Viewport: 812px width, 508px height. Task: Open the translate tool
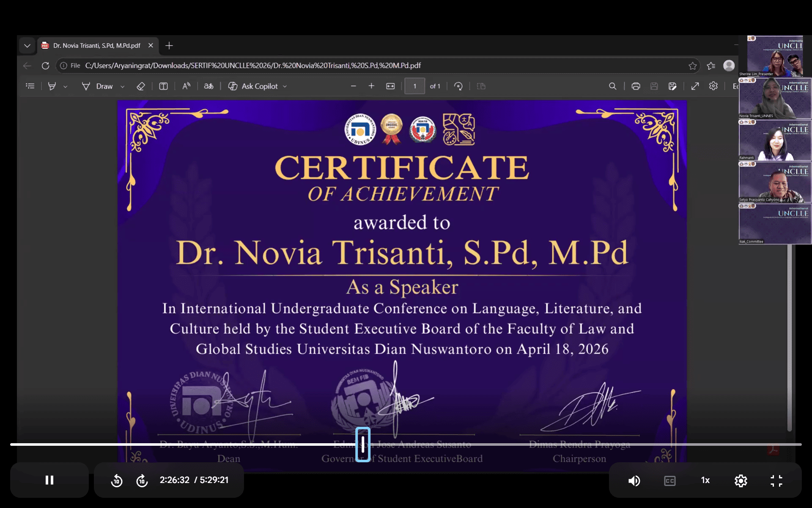(x=208, y=86)
